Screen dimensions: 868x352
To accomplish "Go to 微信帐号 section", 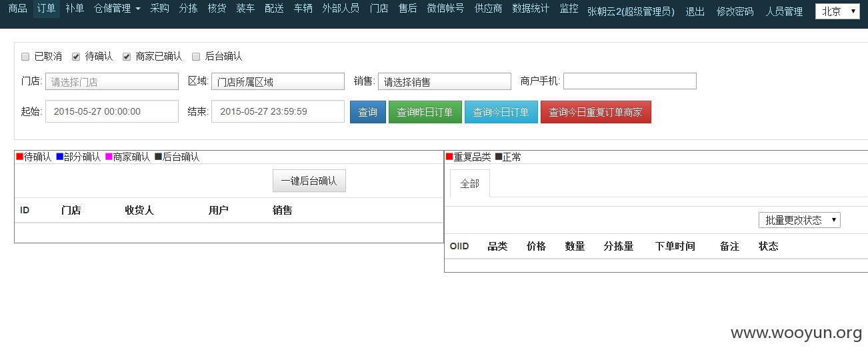I will coord(445,9).
